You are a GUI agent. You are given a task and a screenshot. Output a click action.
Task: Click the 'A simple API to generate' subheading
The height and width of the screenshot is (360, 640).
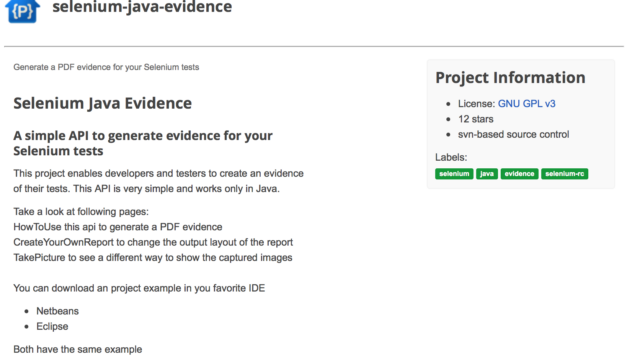click(x=143, y=143)
